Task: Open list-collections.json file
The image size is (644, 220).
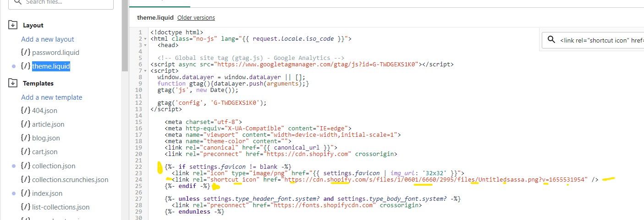Action: point(61,207)
